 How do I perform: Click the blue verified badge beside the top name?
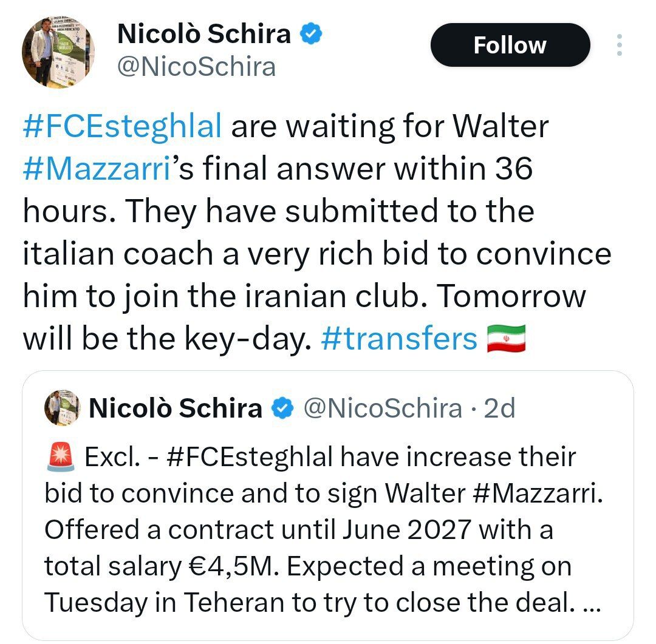(312, 34)
